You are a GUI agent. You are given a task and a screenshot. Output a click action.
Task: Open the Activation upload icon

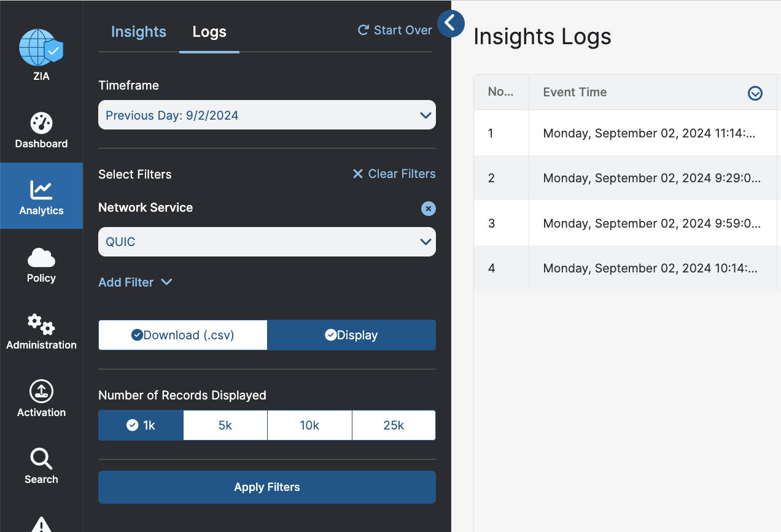tap(41, 391)
